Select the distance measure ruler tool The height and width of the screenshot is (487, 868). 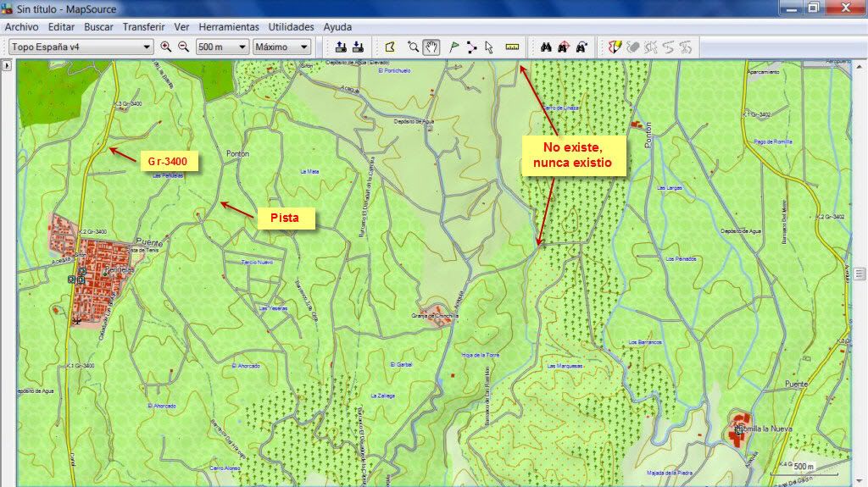tap(512, 47)
